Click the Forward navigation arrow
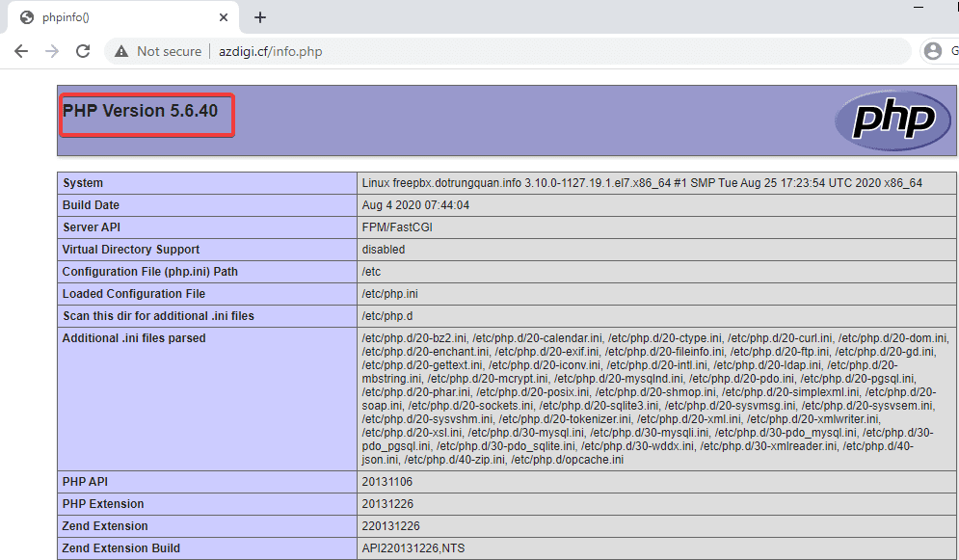 click(x=52, y=51)
